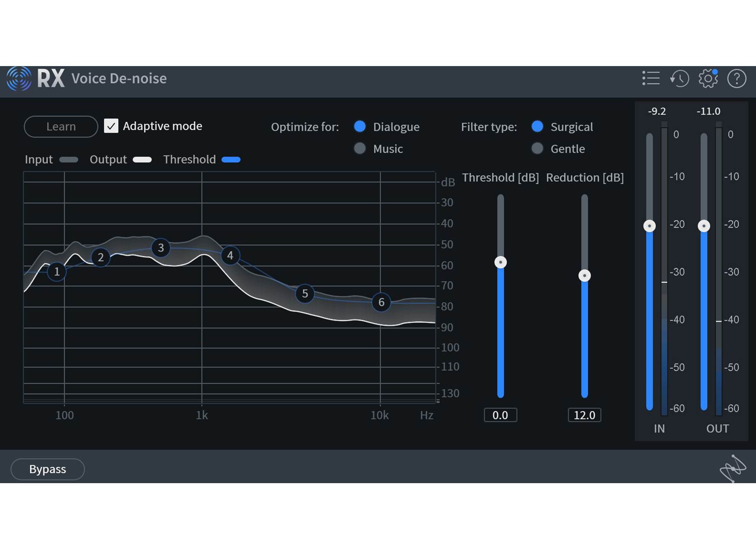Viewport: 756px width, 550px height.
Task: Click the Threshold [dB] label
Action: click(x=501, y=178)
